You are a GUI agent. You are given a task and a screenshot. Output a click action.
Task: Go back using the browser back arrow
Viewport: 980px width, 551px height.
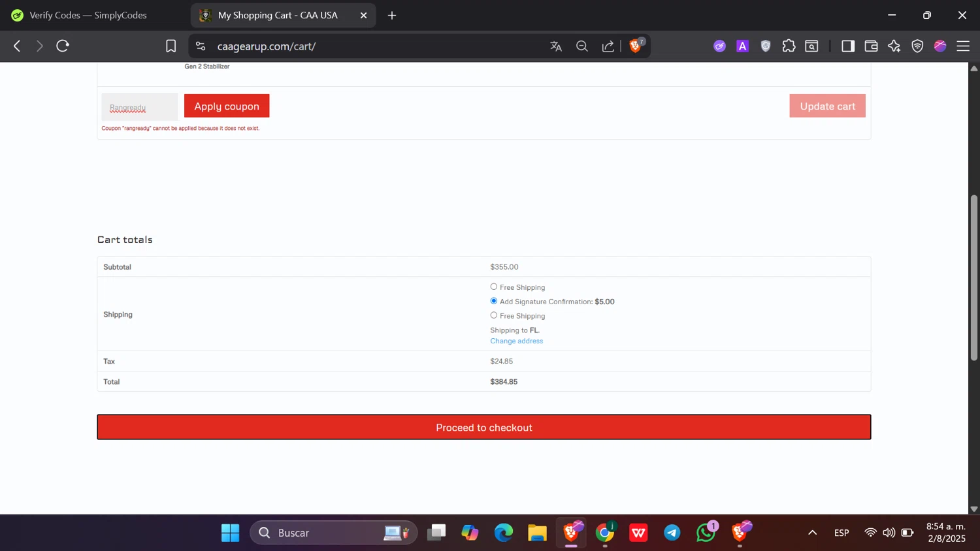pos(17,46)
